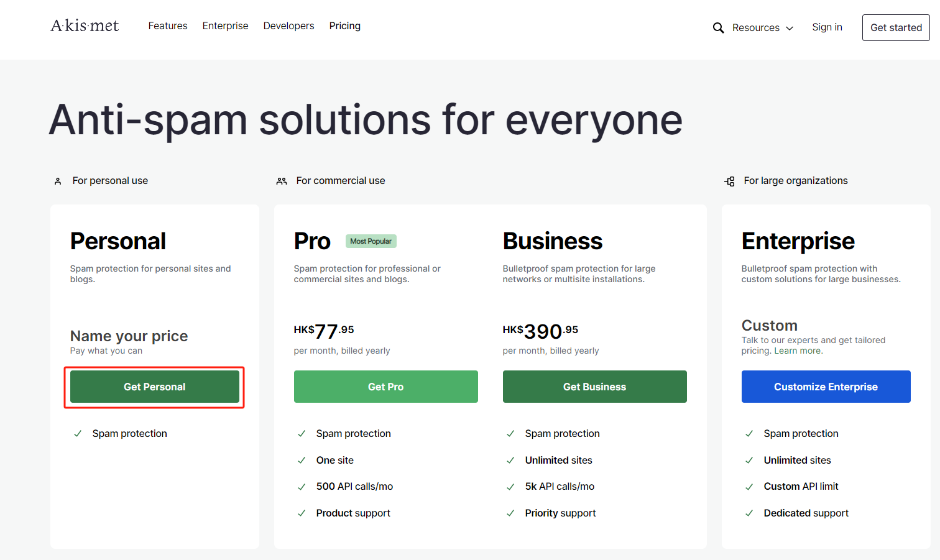This screenshot has width=940, height=560.
Task: Open the Enterprise navigation link
Action: [x=225, y=26]
